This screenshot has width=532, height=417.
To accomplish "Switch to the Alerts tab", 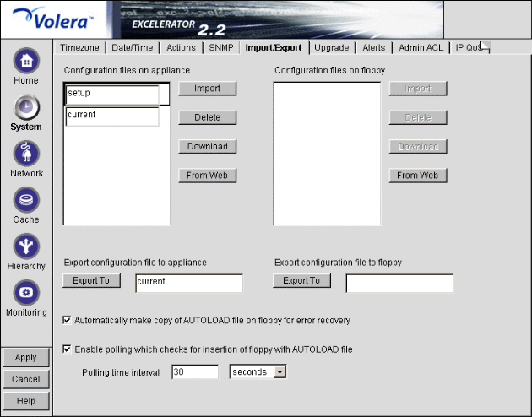I will pyautogui.click(x=373, y=47).
